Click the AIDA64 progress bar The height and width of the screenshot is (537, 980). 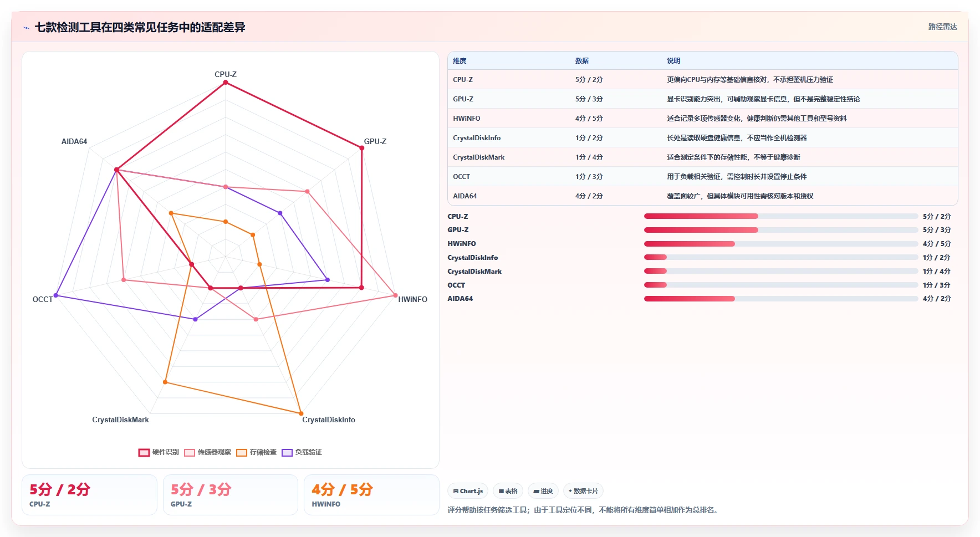coord(781,298)
